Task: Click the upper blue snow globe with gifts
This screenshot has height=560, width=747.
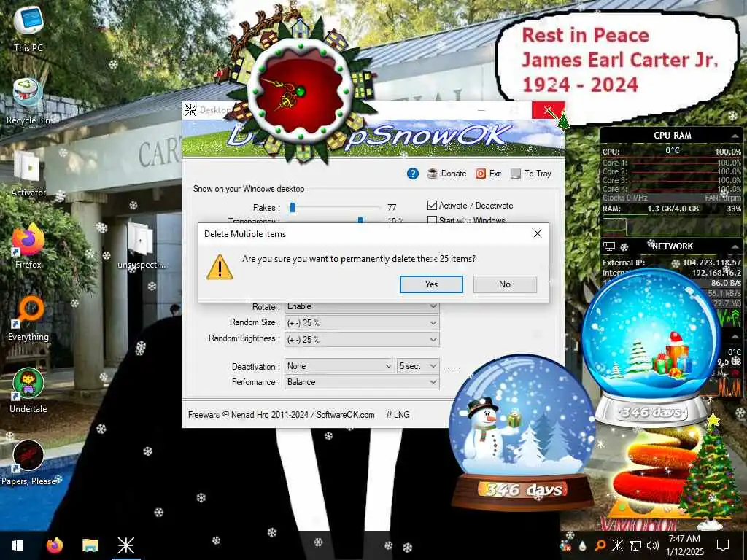Action: click(651, 346)
